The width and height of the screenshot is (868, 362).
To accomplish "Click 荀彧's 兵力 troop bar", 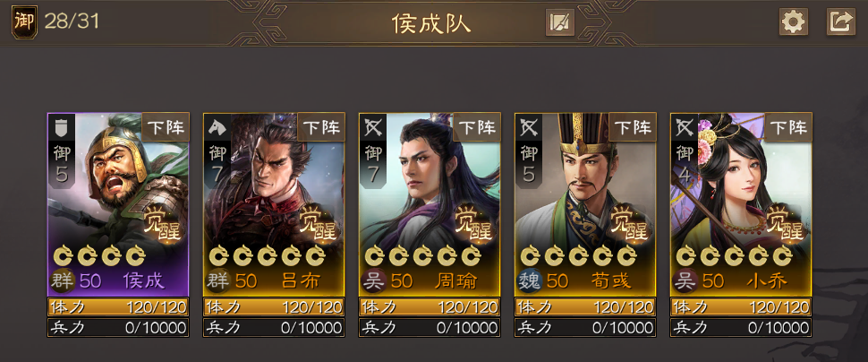I will pos(585,327).
